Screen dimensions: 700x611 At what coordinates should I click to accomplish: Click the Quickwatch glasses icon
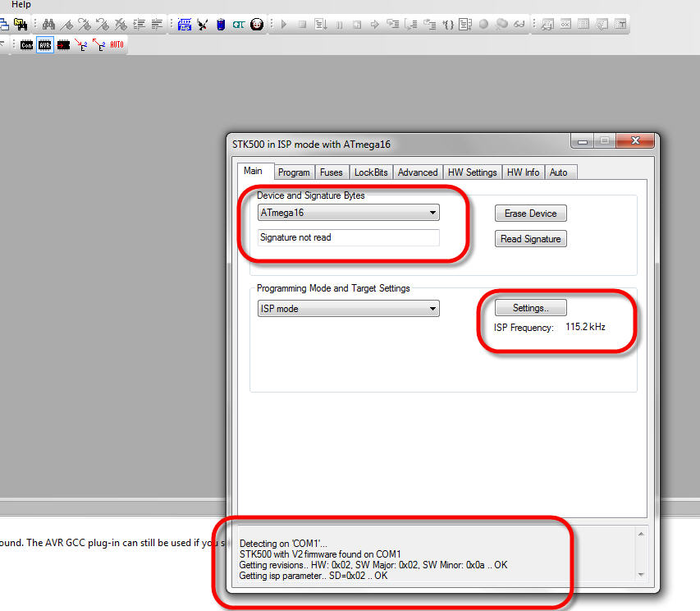tap(519, 24)
